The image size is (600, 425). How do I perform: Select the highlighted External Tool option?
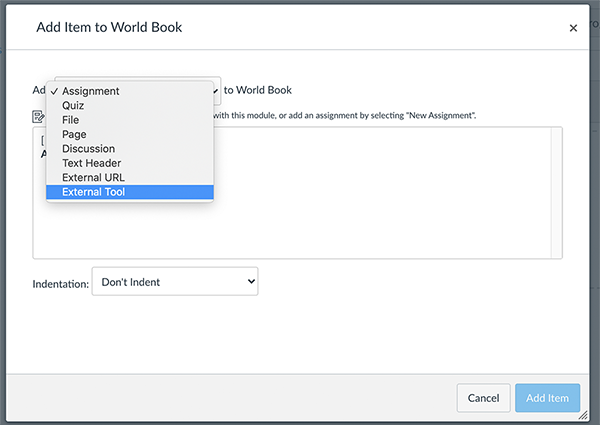pyautogui.click(x=130, y=192)
